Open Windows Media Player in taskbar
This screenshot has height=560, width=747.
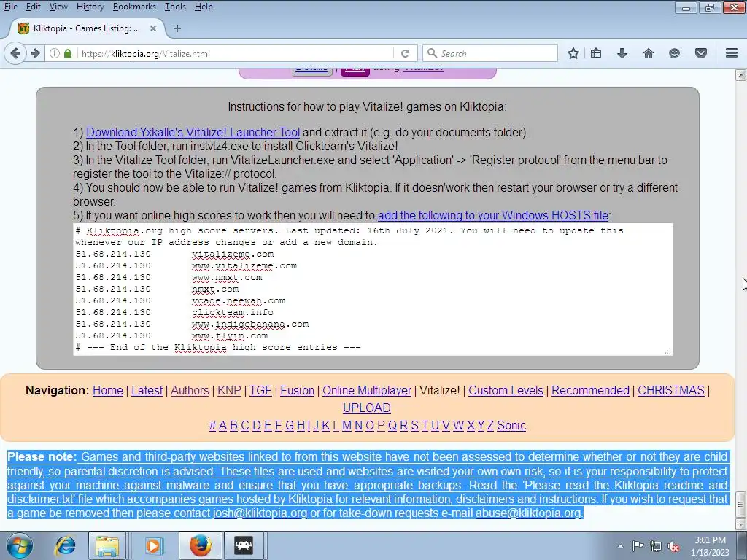(x=153, y=545)
